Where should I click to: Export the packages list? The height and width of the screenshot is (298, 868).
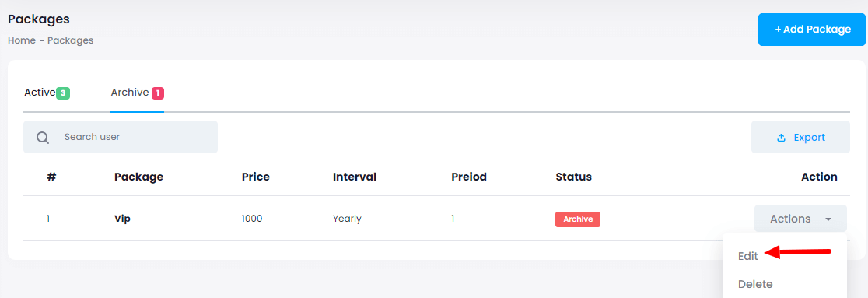pyautogui.click(x=800, y=137)
